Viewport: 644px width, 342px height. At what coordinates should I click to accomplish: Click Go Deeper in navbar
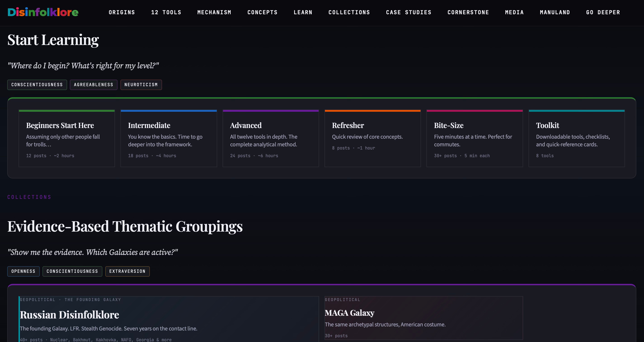click(603, 12)
